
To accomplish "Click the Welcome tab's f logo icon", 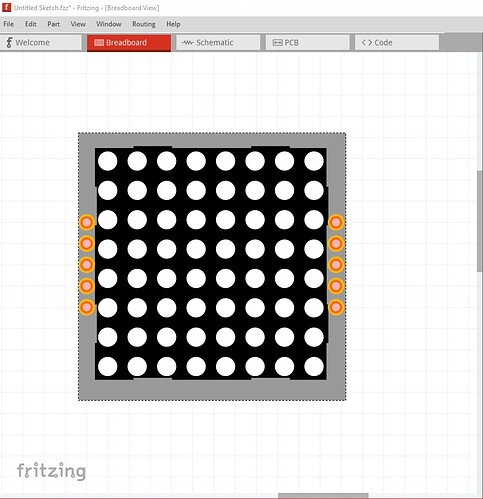I will click(9, 43).
